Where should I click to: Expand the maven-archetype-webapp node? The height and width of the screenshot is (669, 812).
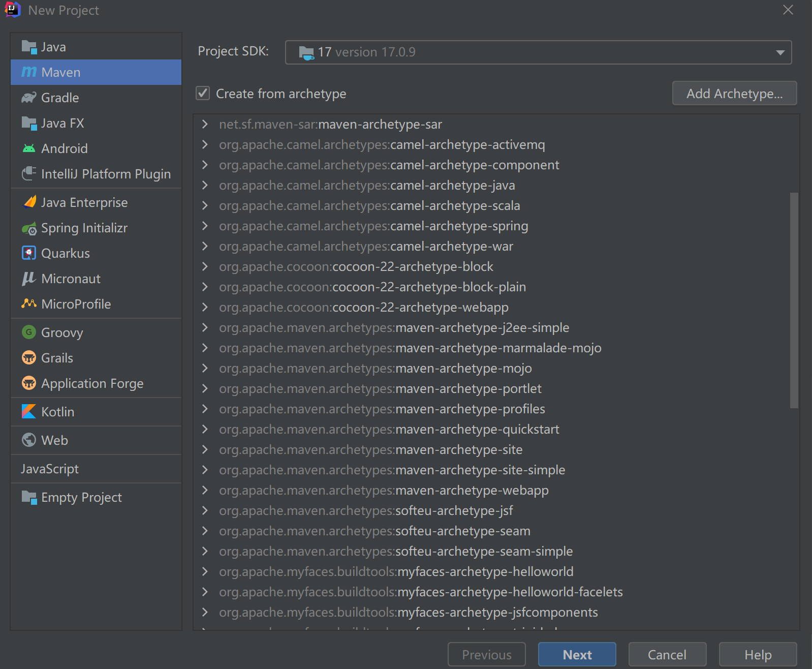pyautogui.click(x=205, y=490)
